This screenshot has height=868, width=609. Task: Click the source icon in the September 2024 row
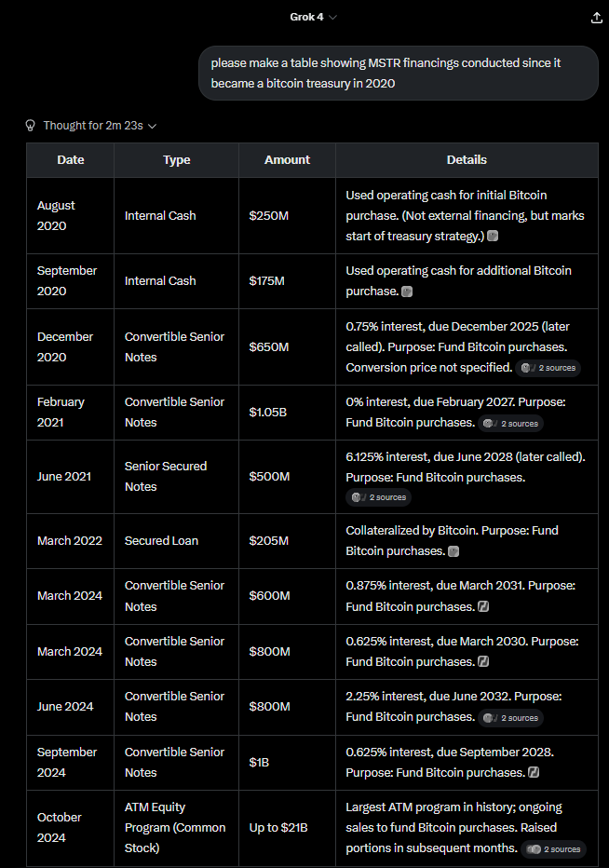(534, 773)
